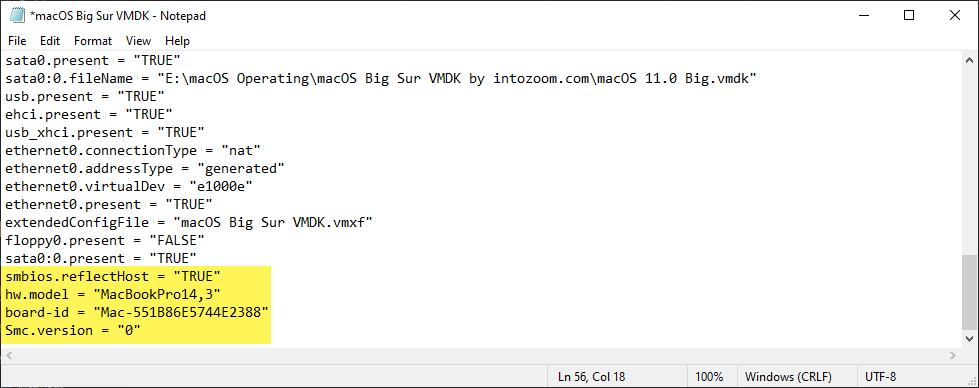Click the 100% zoom status indicator
This screenshot has width=979, height=388.
point(709,377)
